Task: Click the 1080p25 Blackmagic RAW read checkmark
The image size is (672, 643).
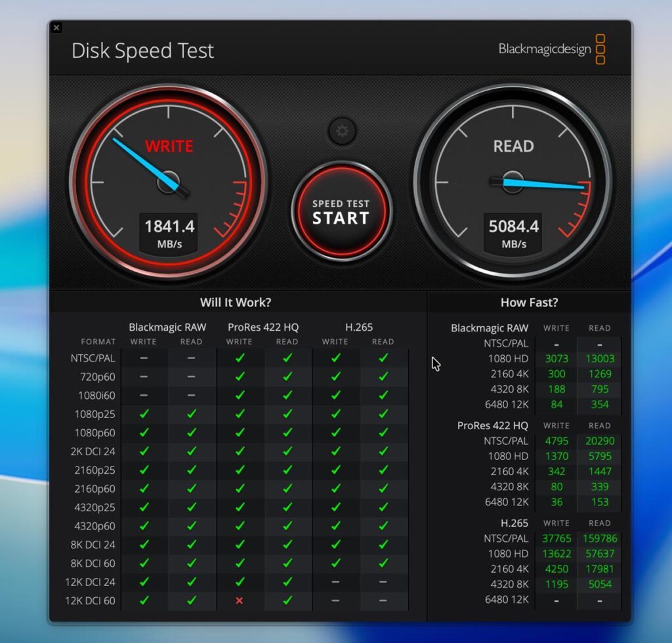Action: (192, 413)
